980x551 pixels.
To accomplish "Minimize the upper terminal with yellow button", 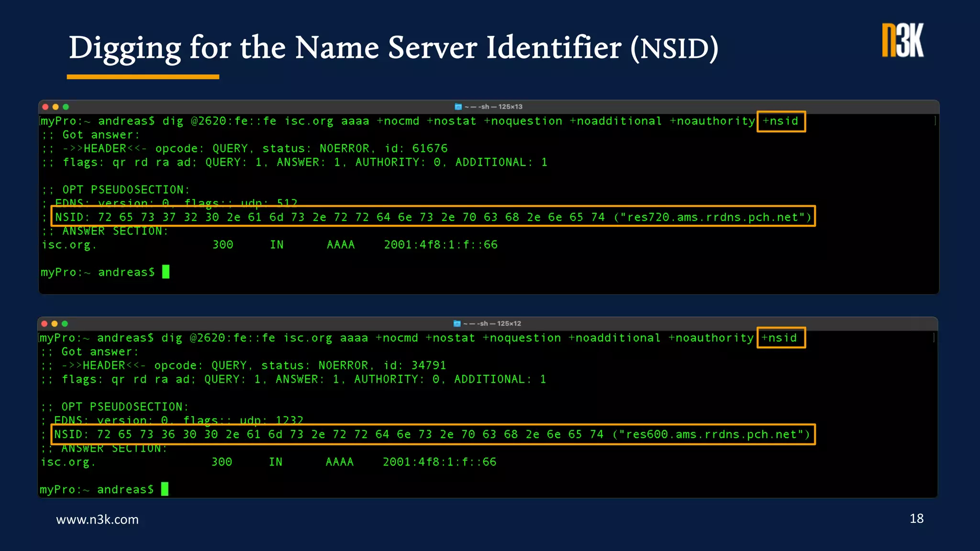I will (56, 107).
